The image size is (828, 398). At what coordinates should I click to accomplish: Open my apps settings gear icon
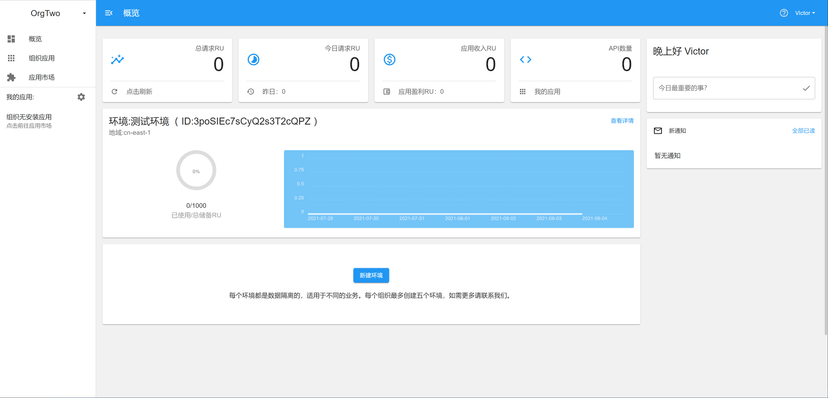point(81,97)
